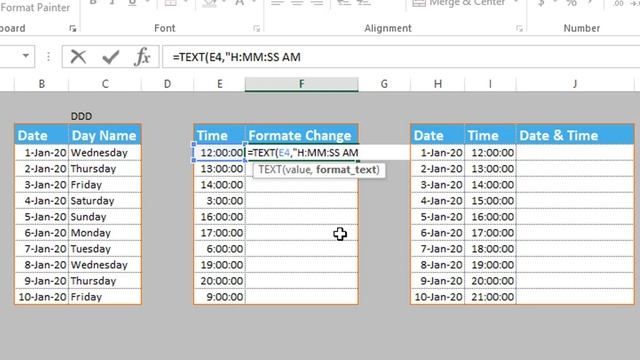Select column J header

pos(575,84)
